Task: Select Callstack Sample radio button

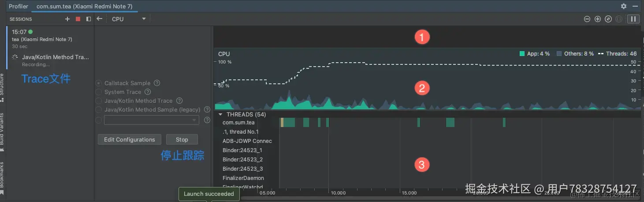Action: pos(99,83)
